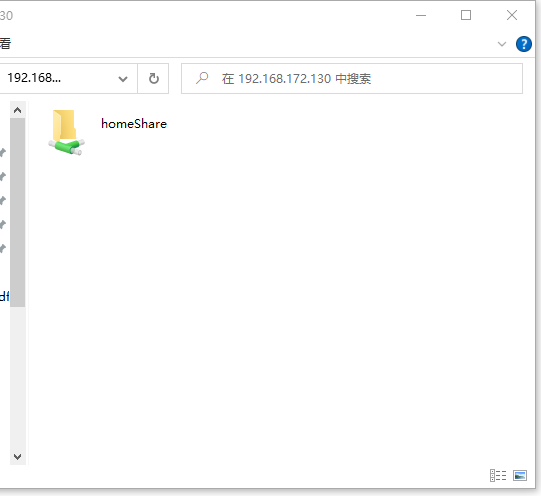The image size is (541, 496).
Task: Maximize the Explorer window
Action: click(466, 15)
